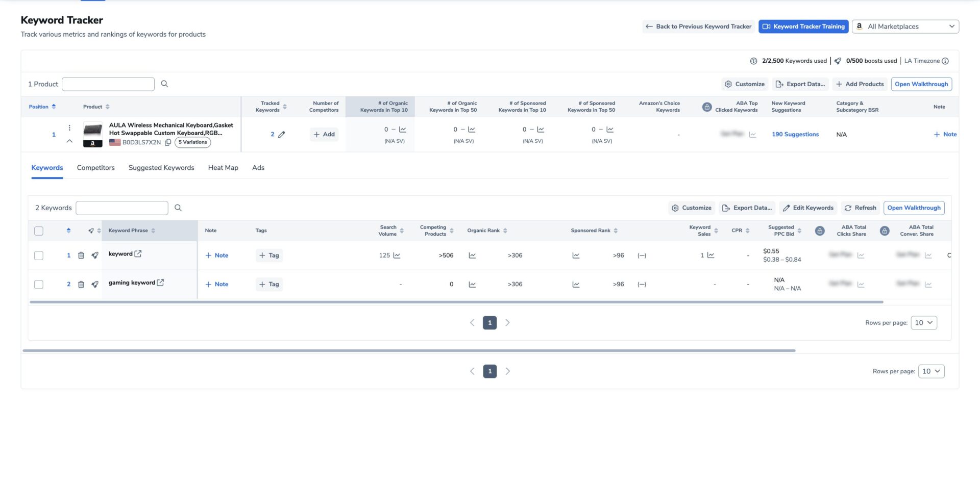
Task: Edit tracked keywords with the pencil icon
Action: (281, 135)
